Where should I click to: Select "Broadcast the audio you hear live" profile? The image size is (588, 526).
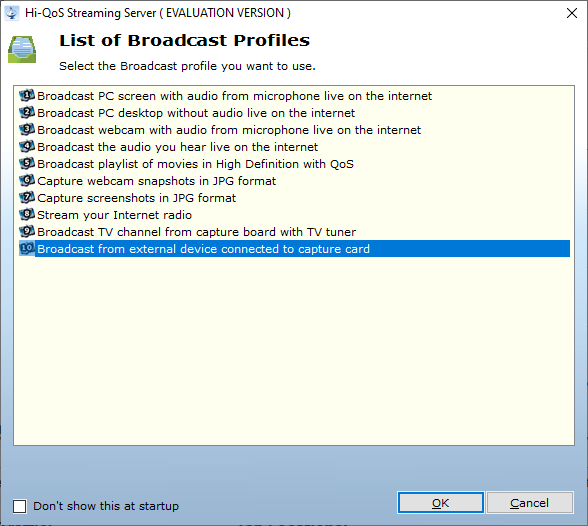pyautogui.click(x=177, y=147)
